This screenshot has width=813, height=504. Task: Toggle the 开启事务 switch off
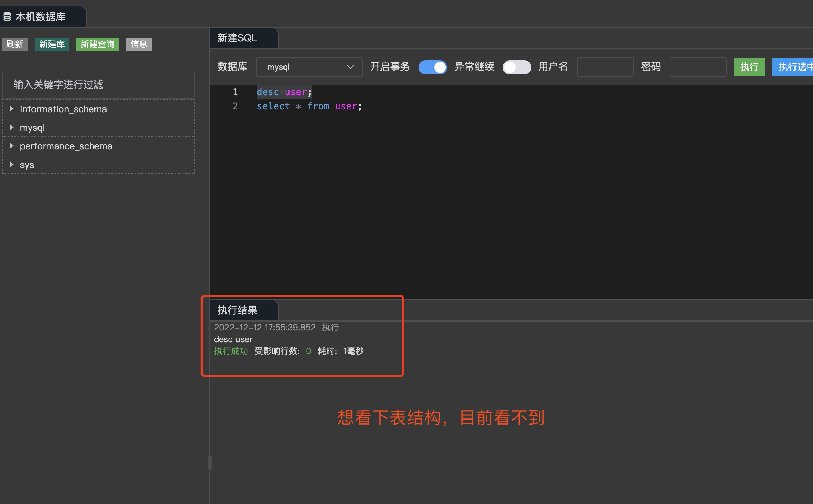click(433, 67)
